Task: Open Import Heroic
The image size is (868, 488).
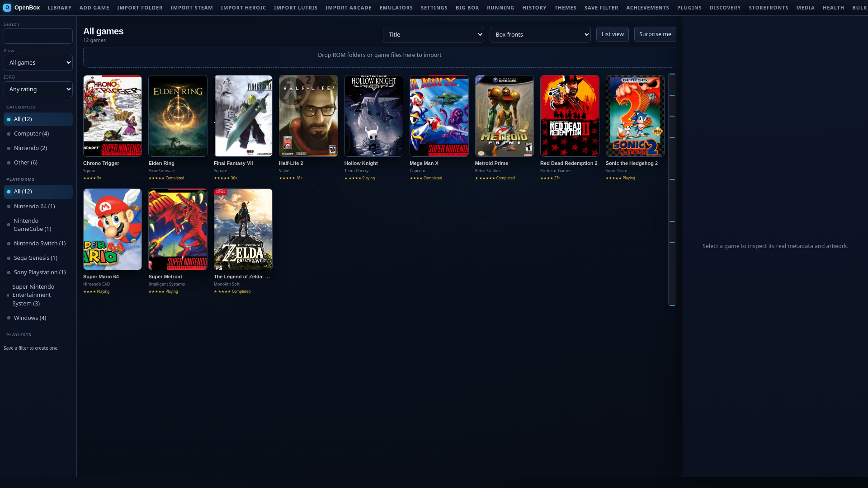Action: click(243, 8)
